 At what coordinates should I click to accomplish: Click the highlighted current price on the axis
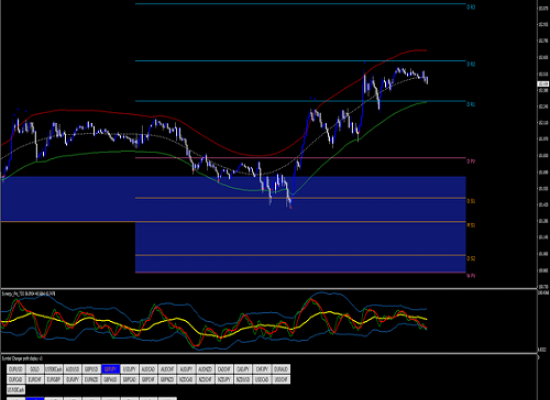[543, 84]
